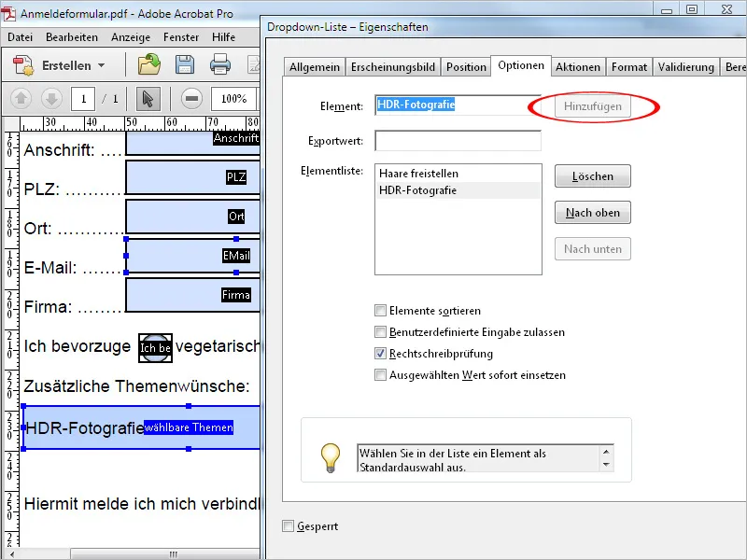The width and height of the screenshot is (747, 560).
Task: Open the Datei menu
Action: (x=20, y=37)
